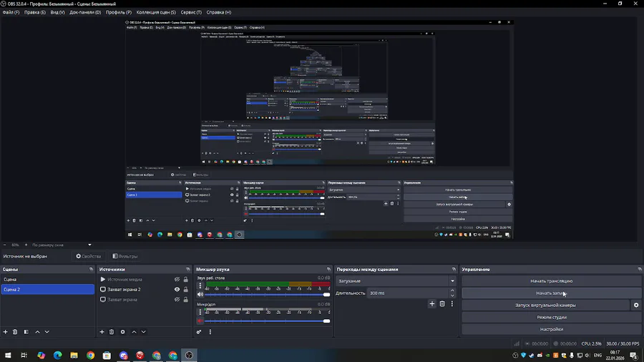Open the Правка (E) menu
Screen dimensions: 644x362
[x=35, y=12]
